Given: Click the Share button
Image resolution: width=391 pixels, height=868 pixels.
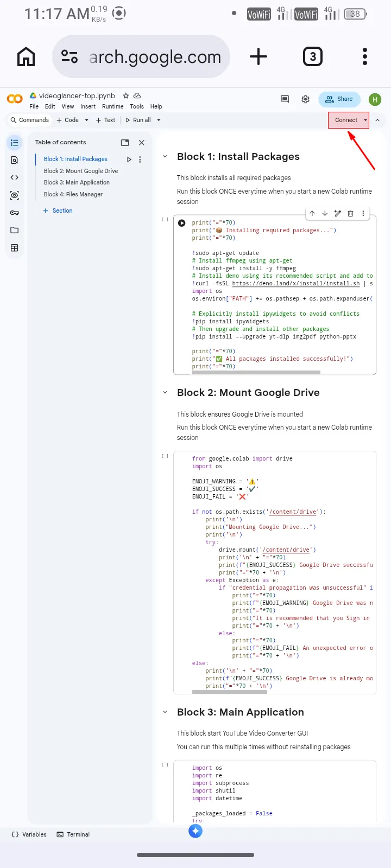Looking at the screenshot, I should pyautogui.click(x=339, y=99).
